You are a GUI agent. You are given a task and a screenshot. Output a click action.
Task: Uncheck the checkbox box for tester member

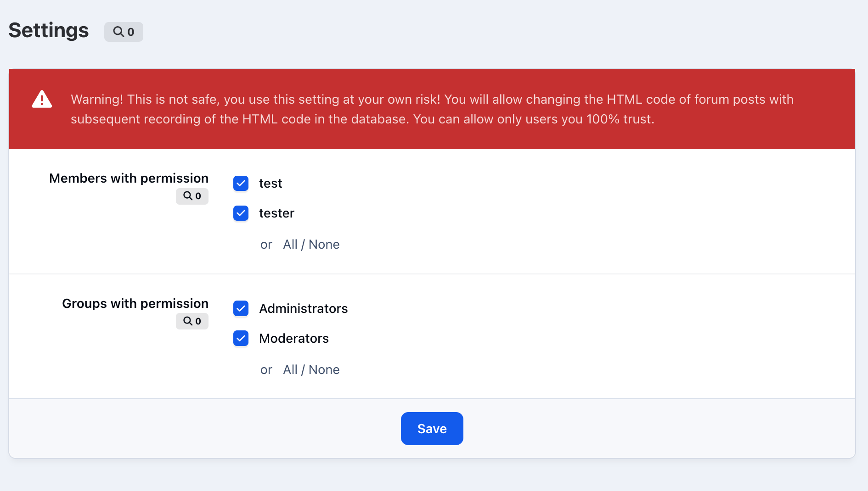pos(241,213)
